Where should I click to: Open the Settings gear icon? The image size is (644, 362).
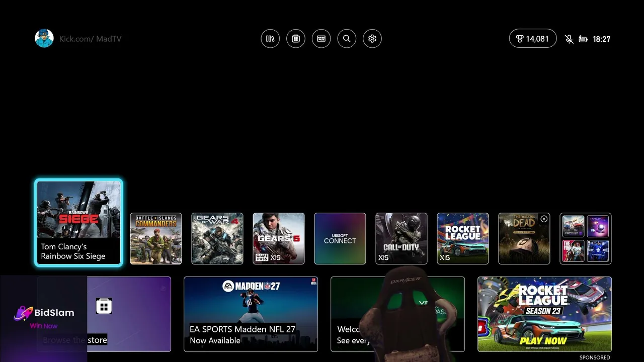[372, 39]
